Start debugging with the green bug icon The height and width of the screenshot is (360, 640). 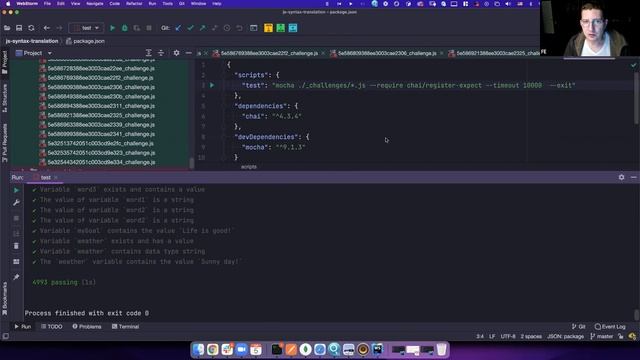[x=124, y=28]
